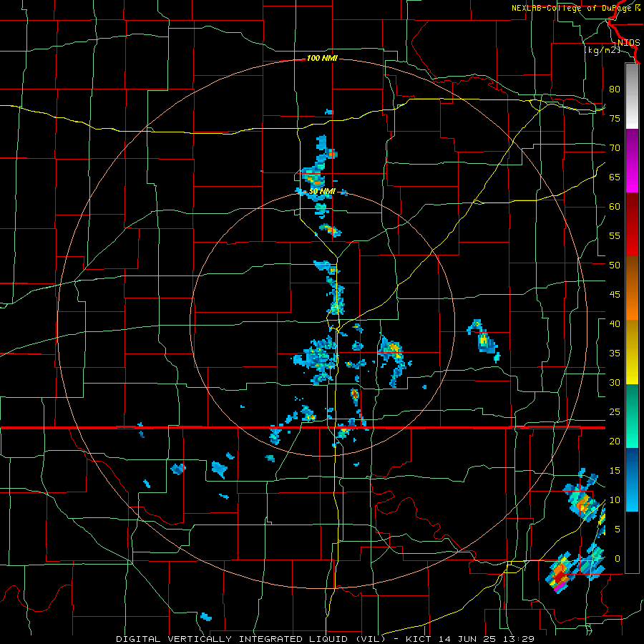Click the scale value 40

point(615,323)
